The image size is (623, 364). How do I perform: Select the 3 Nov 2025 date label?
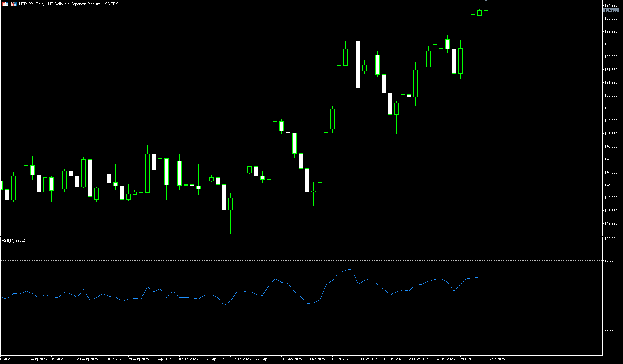pyautogui.click(x=495, y=359)
